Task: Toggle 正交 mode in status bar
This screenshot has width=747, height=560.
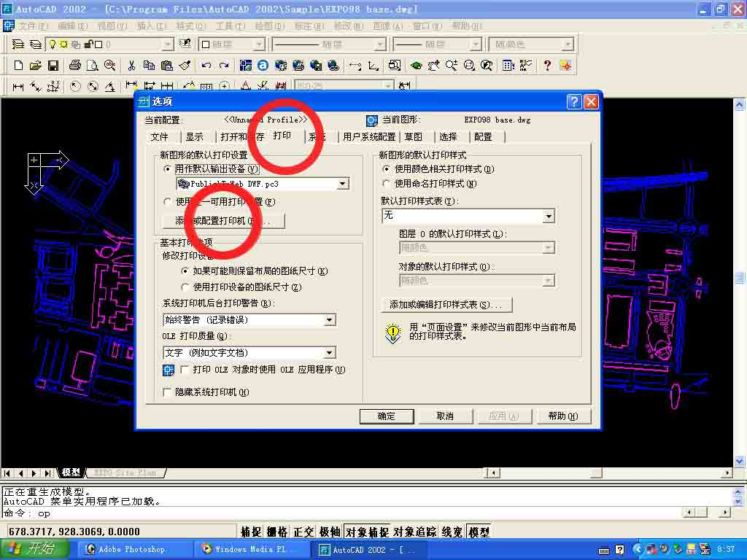Action: tap(303, 532)
